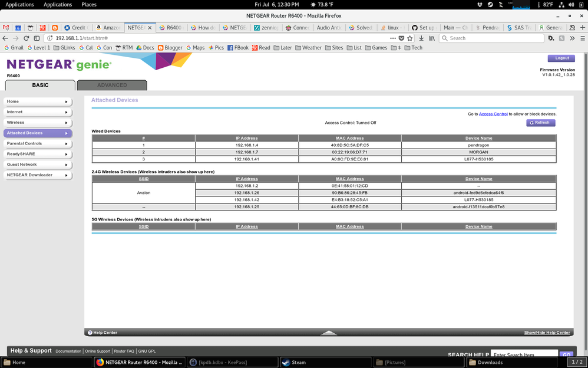The width and height of the screenshot is (588, 368).
Task: Click the Steam icon in the system tray
Action: coord(490,4)
